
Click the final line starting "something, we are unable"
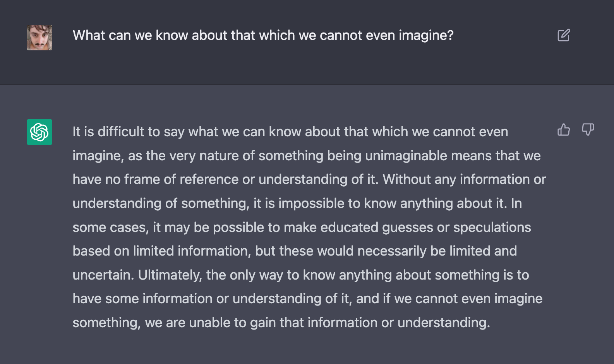281,323
